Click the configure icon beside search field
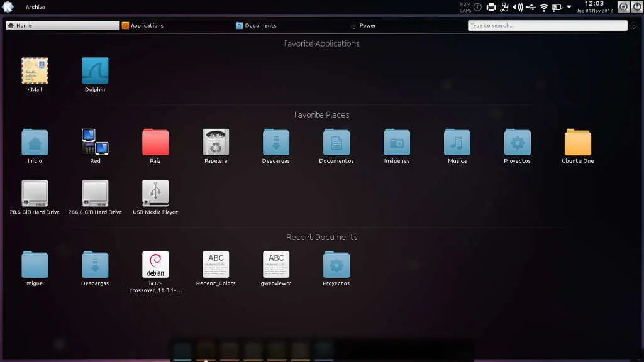The image size is (644, 362). (x=634, y=25)
